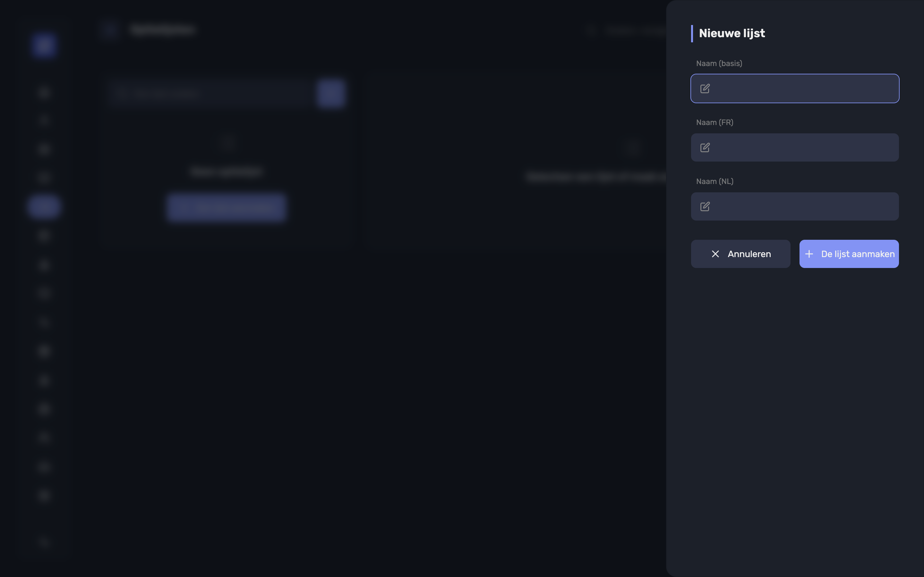Image resolution: width=924 pixels, height=577 pixels.
Task: Focus the Naam (NL) text field
Action: [x=795, y=206]
